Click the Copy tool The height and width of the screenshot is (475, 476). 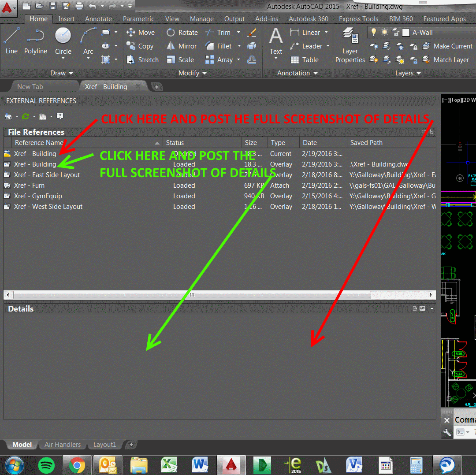click(140, 46)
